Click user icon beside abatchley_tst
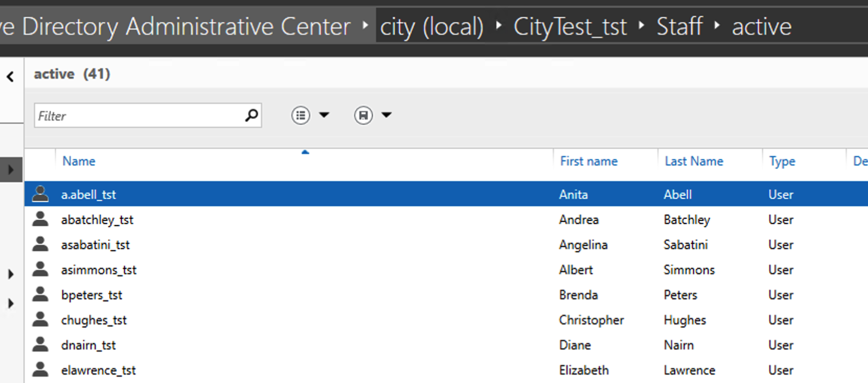 click(x=40, y=220)
